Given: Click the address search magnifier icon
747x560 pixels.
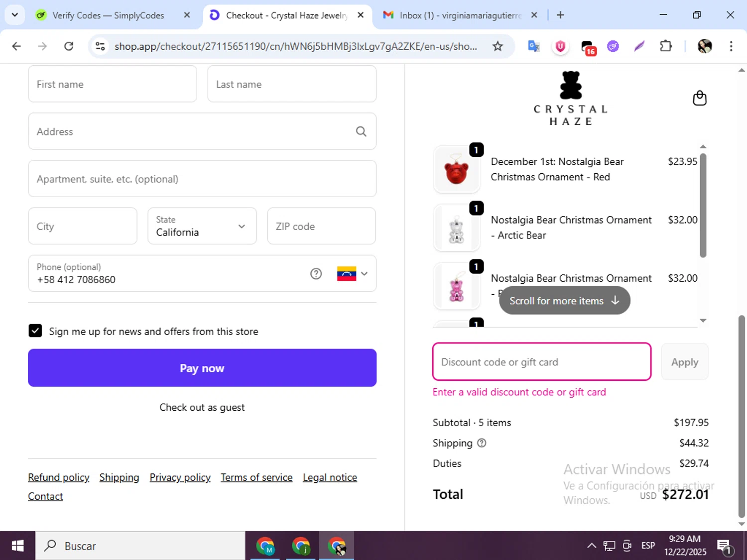Looking at the screenshot, I should click(x=361, y=131).
